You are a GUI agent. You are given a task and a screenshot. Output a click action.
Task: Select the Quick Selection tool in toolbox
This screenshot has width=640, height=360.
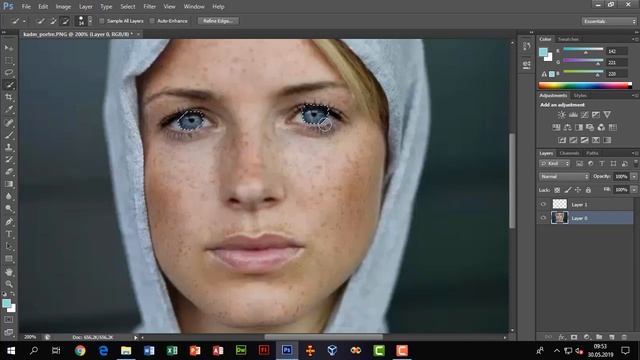9,85
